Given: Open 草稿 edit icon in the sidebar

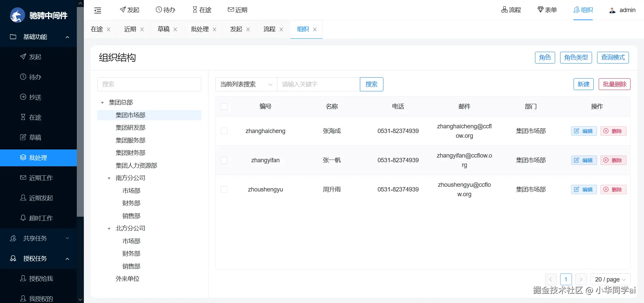Looking at the screenshot, I should [x=23, y=137].
